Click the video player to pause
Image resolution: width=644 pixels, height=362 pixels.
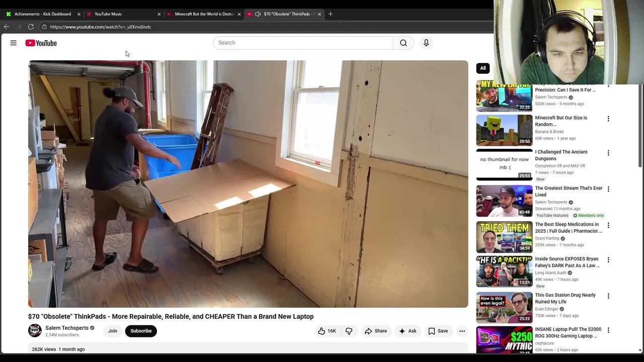[x=248, y=184]
